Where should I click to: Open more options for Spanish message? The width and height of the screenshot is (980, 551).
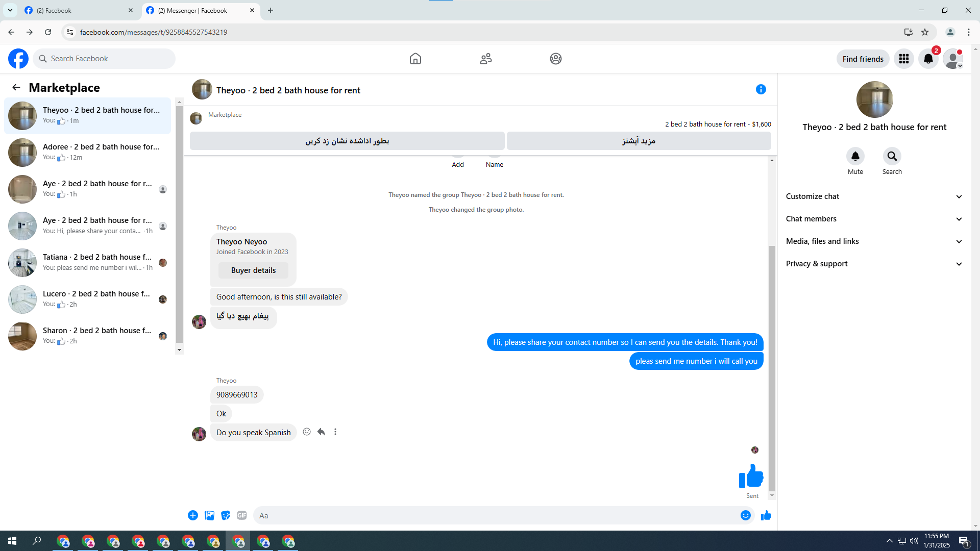335,432
